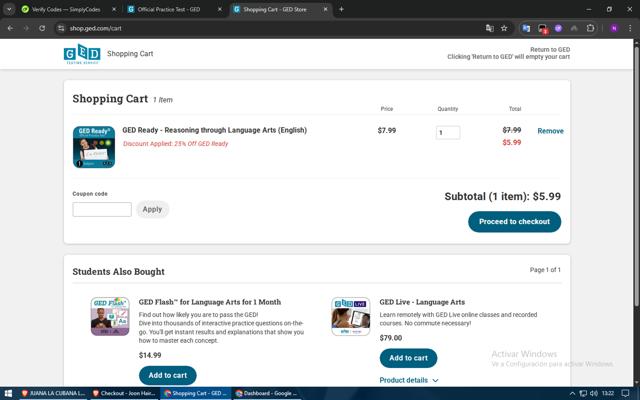Proceed to checkout
The height and width of the screenshot is (400, 640).
tap(514, 222)
